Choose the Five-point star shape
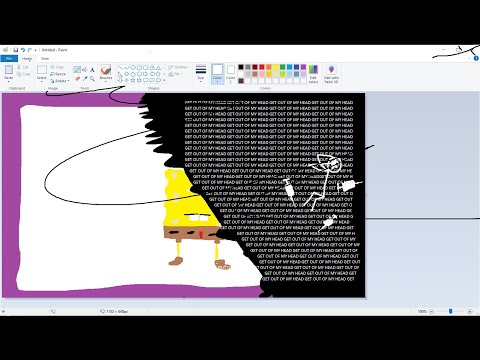The image size is (480, 360). (x=133, y=80)
